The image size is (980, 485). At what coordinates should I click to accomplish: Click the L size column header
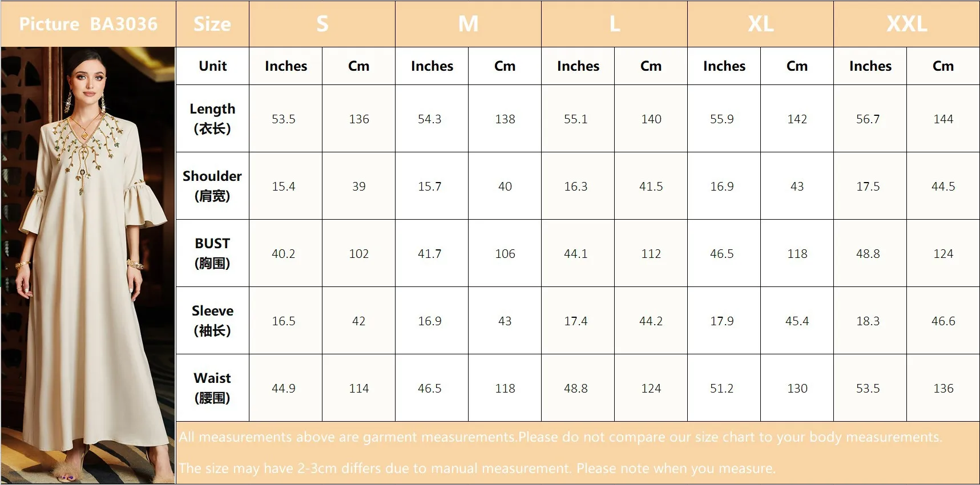[614, 24]
